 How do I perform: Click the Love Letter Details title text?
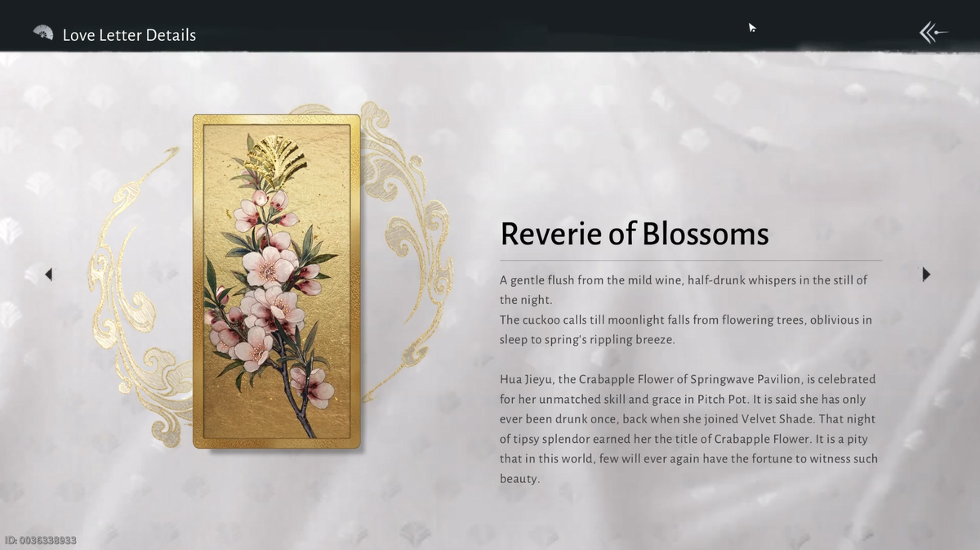pos(128,35)
